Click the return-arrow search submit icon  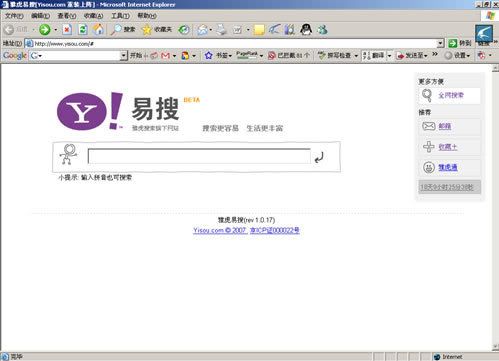tap(319, 157)
